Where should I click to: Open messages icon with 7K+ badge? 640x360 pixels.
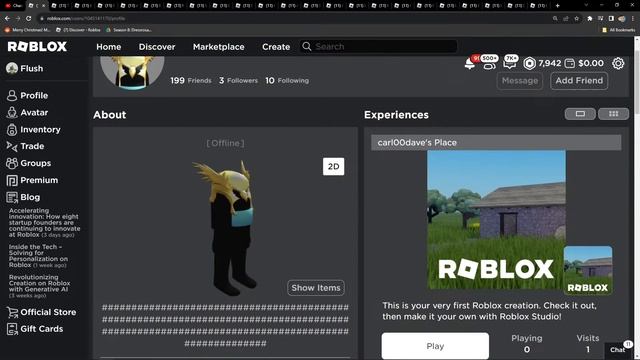click(x=510, y=62)
